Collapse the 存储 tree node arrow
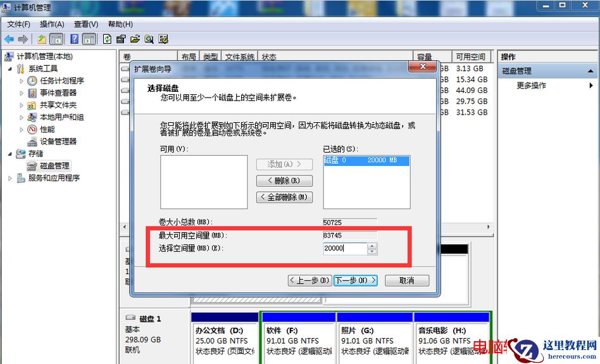Screen dimensions: 600x364 (x=10, y=154)
